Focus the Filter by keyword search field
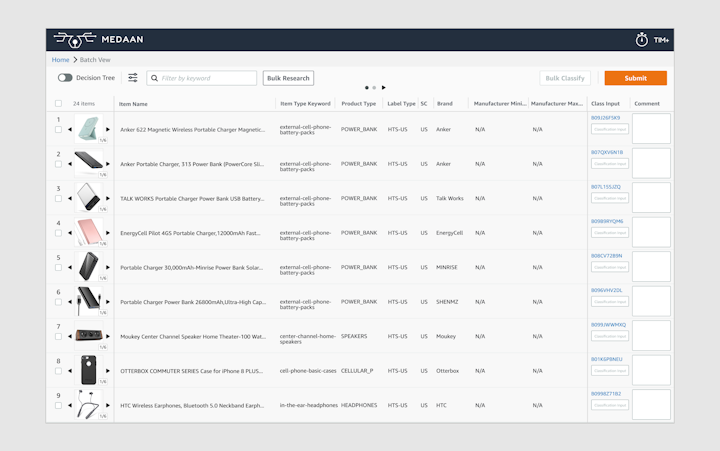This screenshot has height=451, width=720. pos(208,78)
